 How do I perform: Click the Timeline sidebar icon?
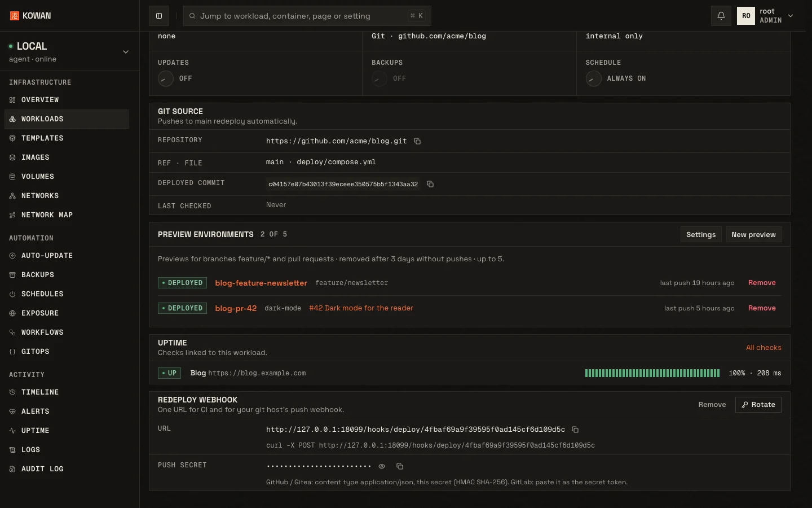click(12, 392)
